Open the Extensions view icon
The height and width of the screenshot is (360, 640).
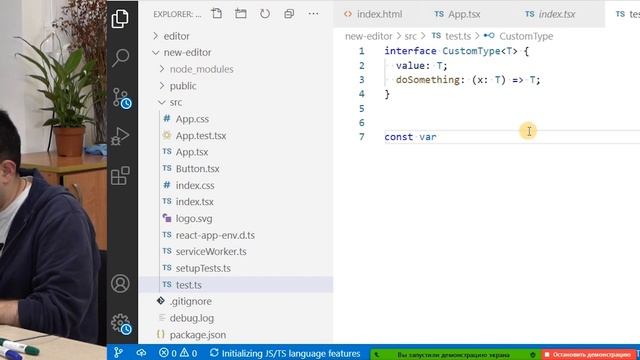coord(120,176)
